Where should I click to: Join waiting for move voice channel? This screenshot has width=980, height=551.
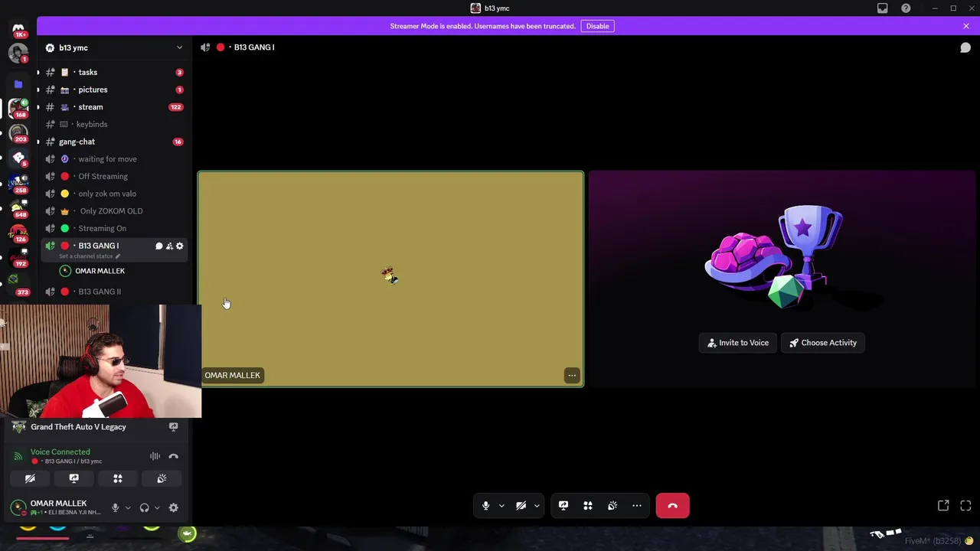tap(114, 159)
